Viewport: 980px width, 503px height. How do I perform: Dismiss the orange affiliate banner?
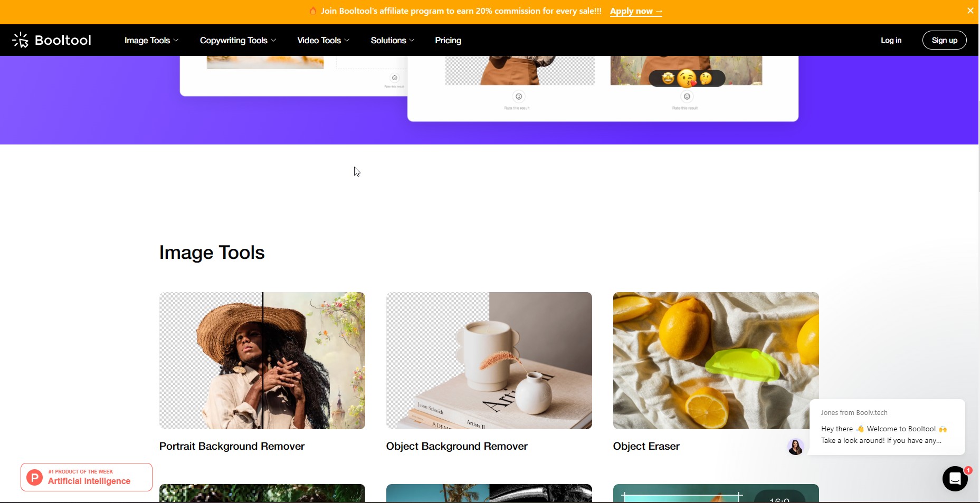click(x=970, y=11)
